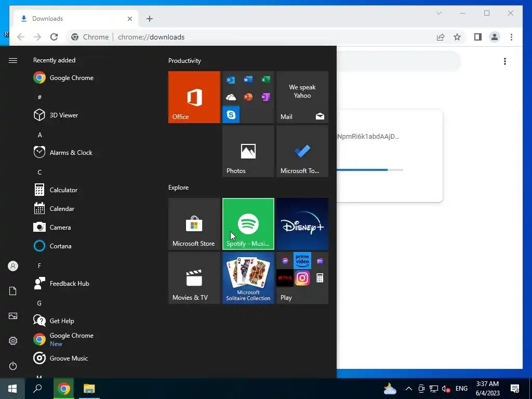Select the letter F header in app list

pos(39,265)
